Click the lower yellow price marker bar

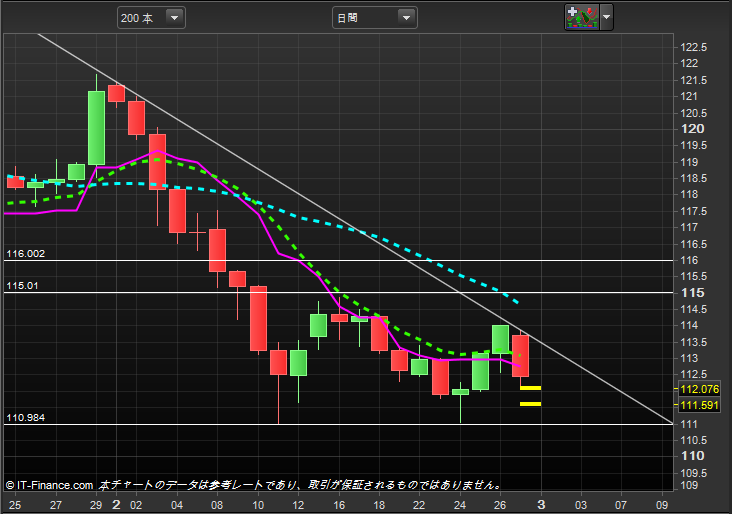tap(530, 404)
